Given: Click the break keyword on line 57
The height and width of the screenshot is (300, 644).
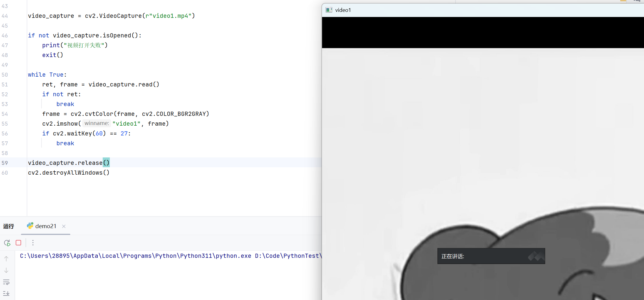Looking at the screenshot, I should tap(65, 143).
